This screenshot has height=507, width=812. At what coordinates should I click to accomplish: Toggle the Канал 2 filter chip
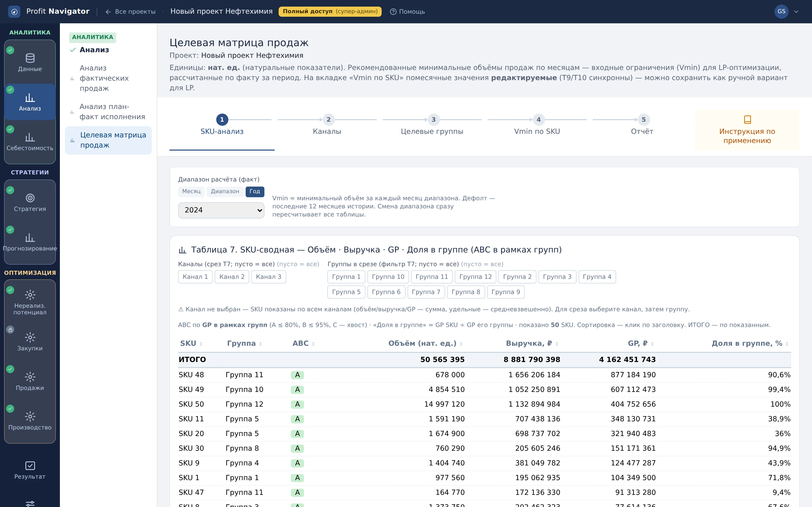(x=232, y=277)
